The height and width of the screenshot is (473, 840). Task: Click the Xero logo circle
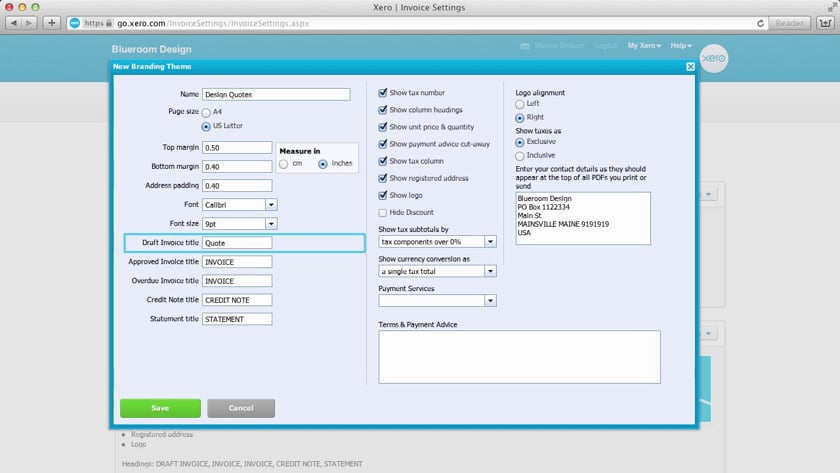pyautogui.click(x=714, y=58)
